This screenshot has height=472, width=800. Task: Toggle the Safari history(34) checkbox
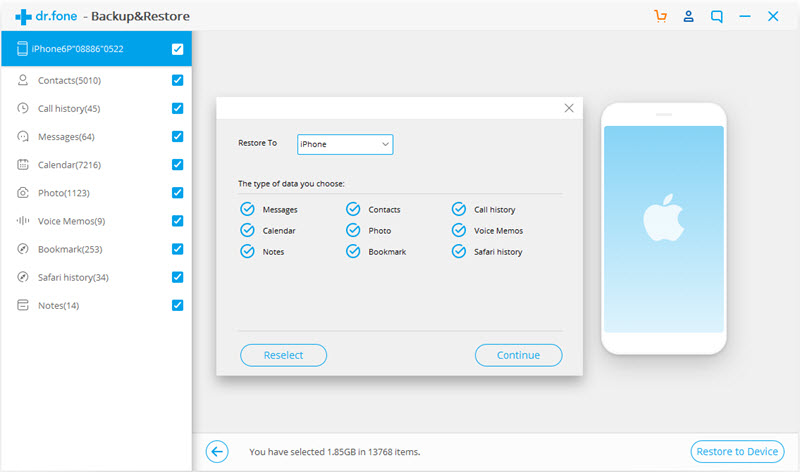click(x=177, y=277)
